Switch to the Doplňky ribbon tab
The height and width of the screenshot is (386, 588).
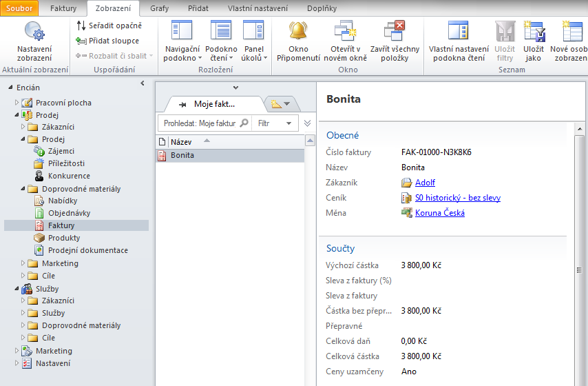click(322, 8)
